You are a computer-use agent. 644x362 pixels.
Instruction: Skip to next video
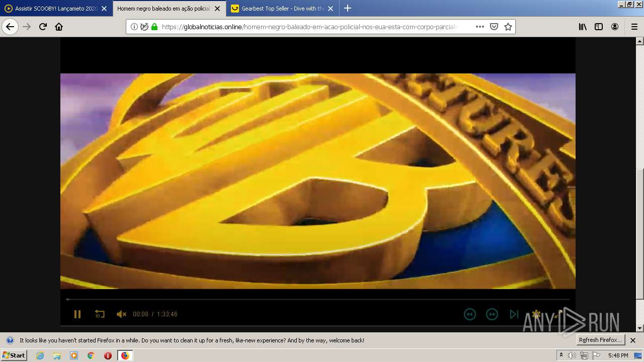[x=514, y=314]
